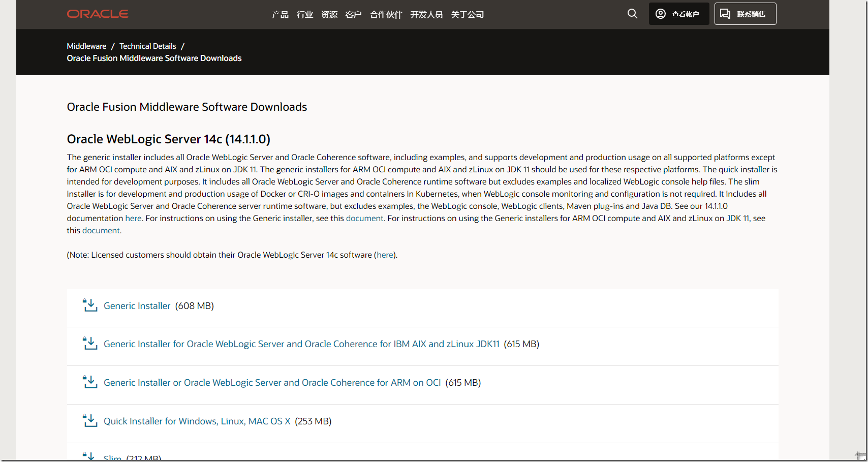Go to Middleware breadcrumb
This screenshot has height=462, width=868.
coord(86,46)
